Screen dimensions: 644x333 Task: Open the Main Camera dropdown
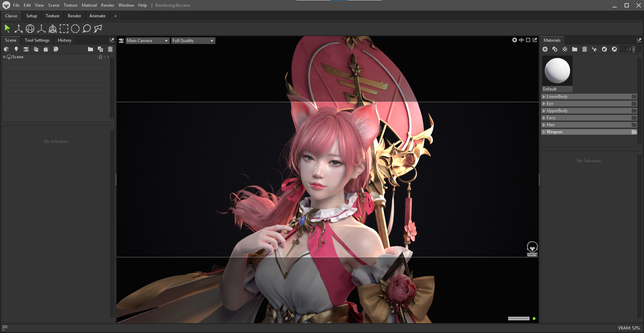(148, 41)
